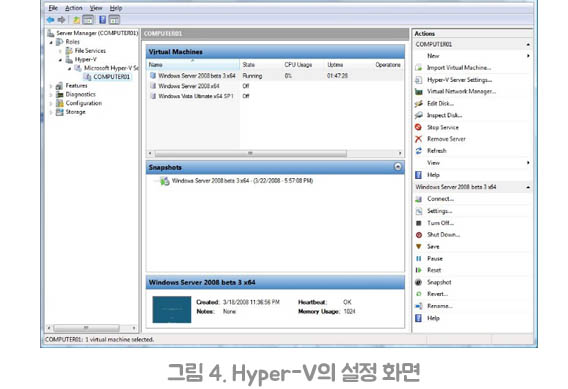Collapse COMPUTER01 section in Actions pane
The height and width of the screenshot is (389, 568).
click(x=528, y=45)
